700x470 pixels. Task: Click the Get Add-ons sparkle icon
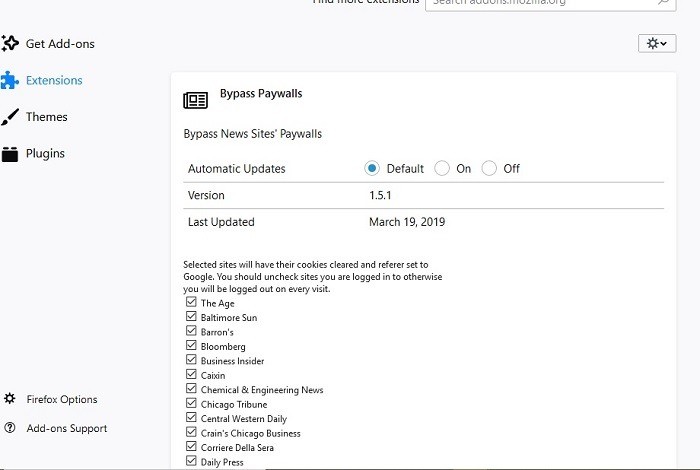[10, 43]
